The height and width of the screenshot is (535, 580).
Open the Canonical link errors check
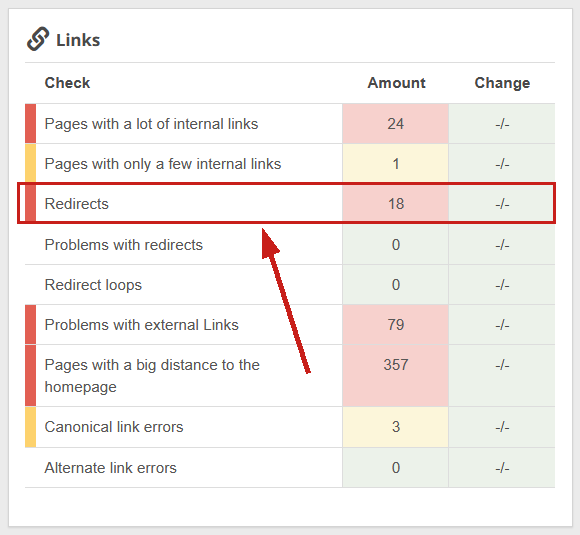pyautogui.click(x=114, y=427)
